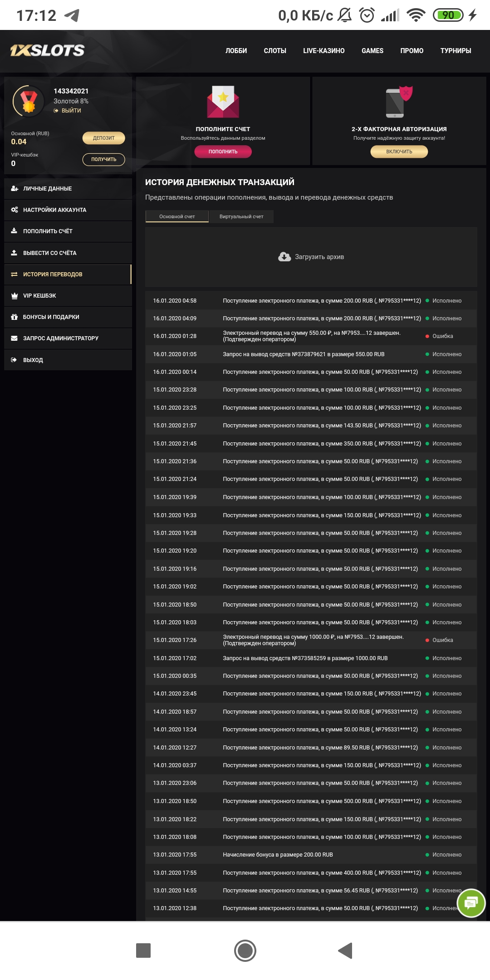Click the Золотой 8% status text

71,101
